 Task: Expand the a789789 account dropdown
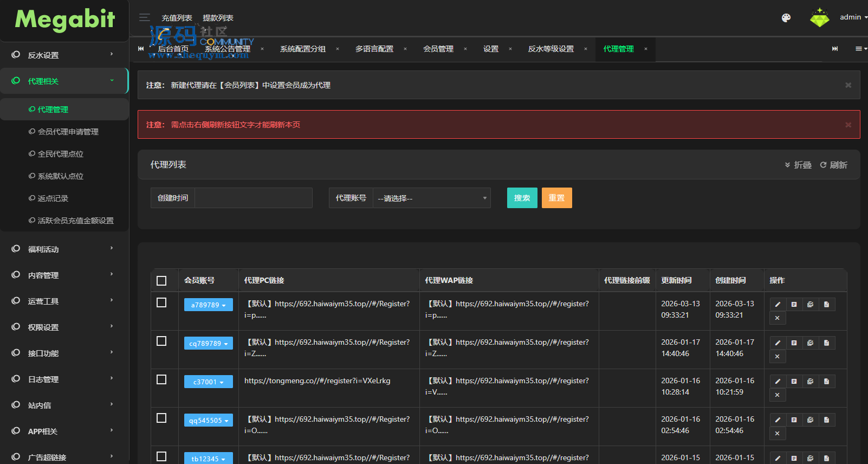[208, 305]
